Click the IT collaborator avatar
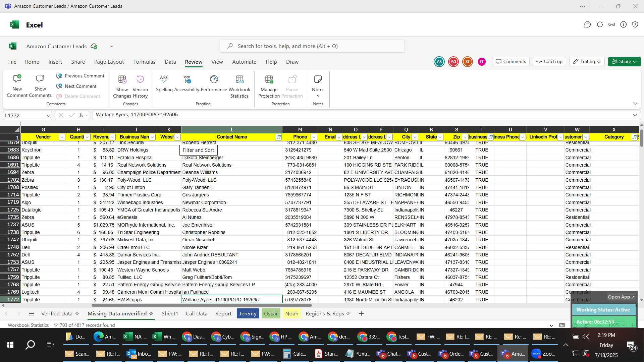644x362 pixels. pos(482,62)
